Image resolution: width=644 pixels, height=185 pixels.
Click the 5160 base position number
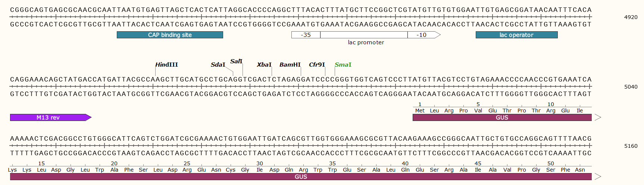click(x=631, y=146)
